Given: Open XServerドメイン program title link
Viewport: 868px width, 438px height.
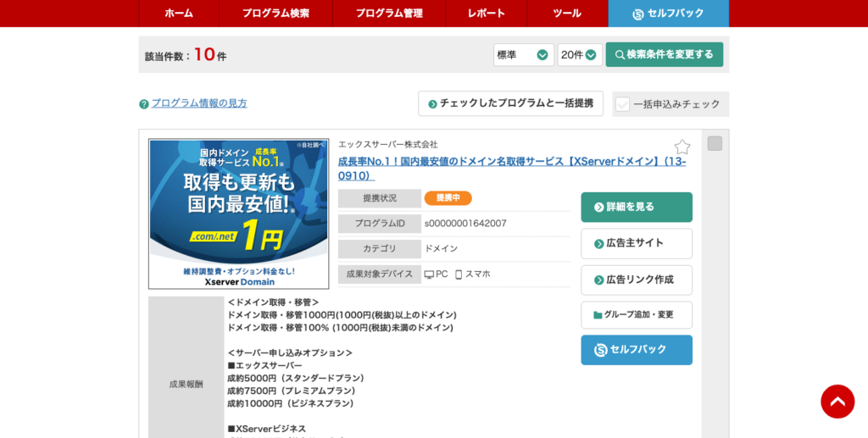Looking at the screenshot, I should (512, 169).
